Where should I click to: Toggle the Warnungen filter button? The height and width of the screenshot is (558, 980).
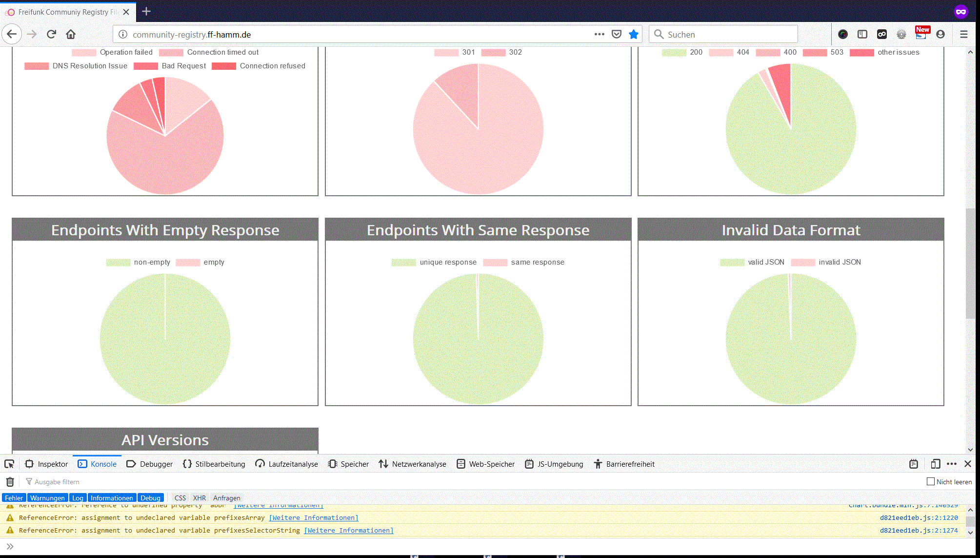tap(47, 498)
